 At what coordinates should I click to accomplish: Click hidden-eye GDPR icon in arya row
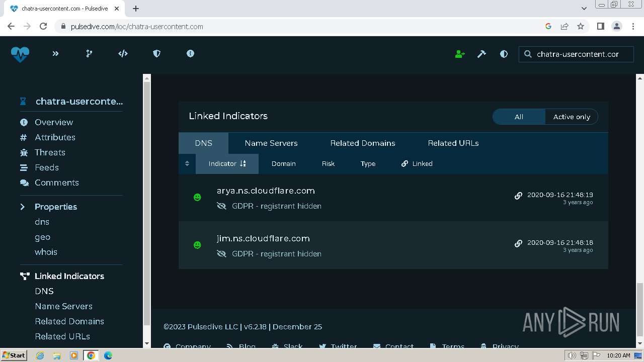221,206
